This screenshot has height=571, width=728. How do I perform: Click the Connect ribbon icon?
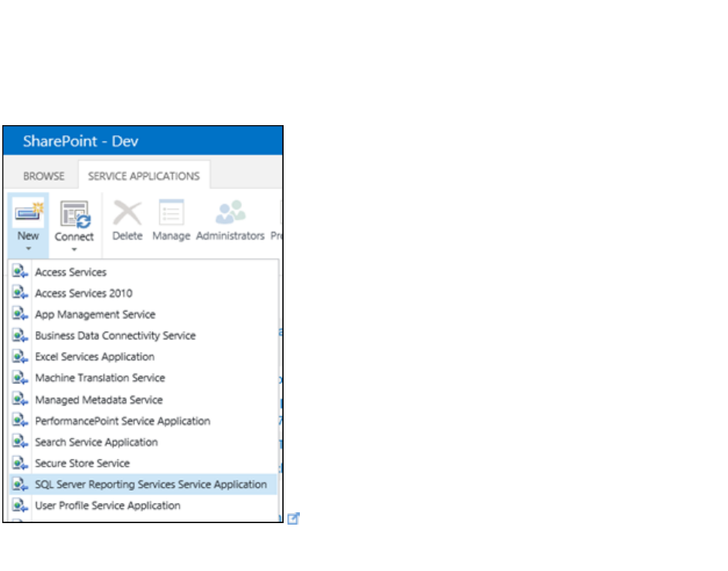(75, 214)
